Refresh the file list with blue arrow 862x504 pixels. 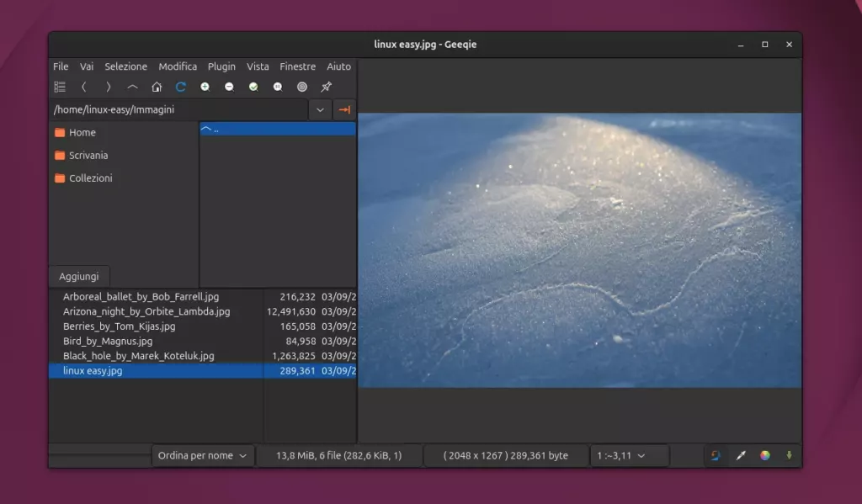181,87
